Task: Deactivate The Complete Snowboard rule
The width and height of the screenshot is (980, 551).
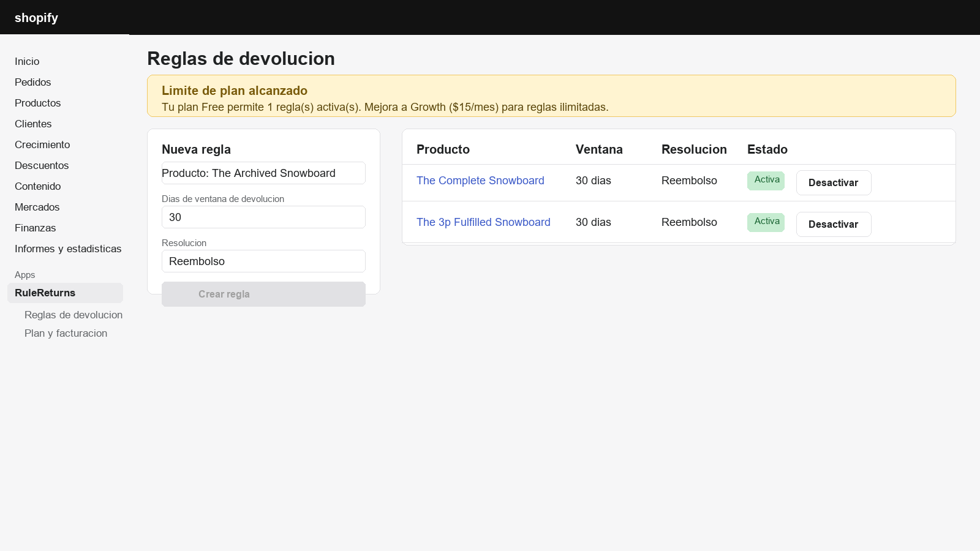Action: point(834,182)
